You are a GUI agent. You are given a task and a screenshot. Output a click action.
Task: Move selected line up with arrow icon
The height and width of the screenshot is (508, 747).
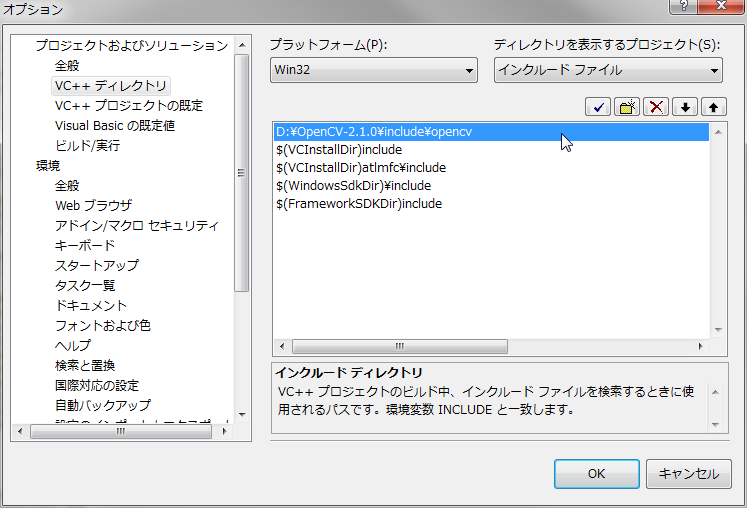(713, 107)
